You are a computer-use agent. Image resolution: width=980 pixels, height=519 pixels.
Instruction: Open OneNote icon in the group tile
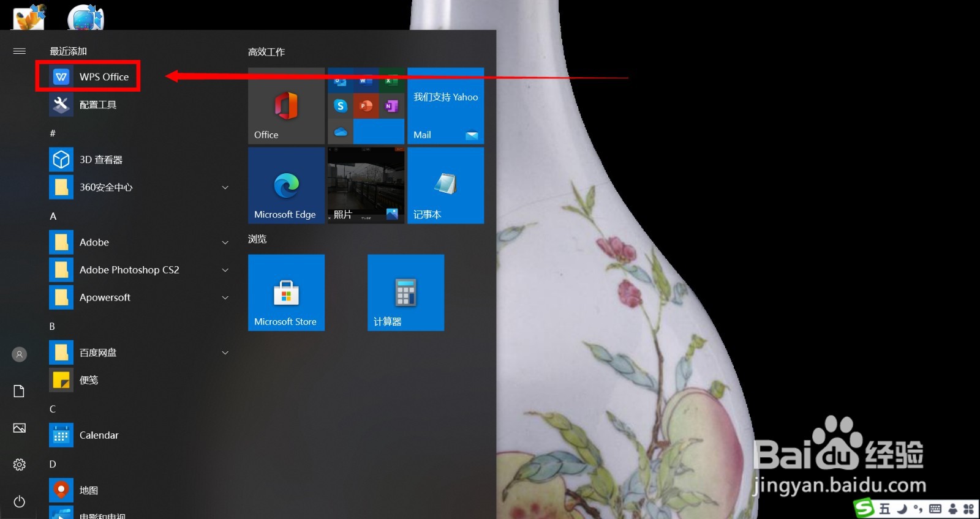tap(391, 106)
